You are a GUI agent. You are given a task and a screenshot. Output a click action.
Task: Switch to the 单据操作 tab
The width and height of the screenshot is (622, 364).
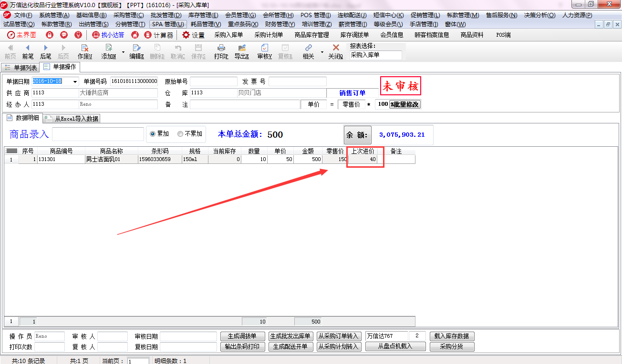60,67
